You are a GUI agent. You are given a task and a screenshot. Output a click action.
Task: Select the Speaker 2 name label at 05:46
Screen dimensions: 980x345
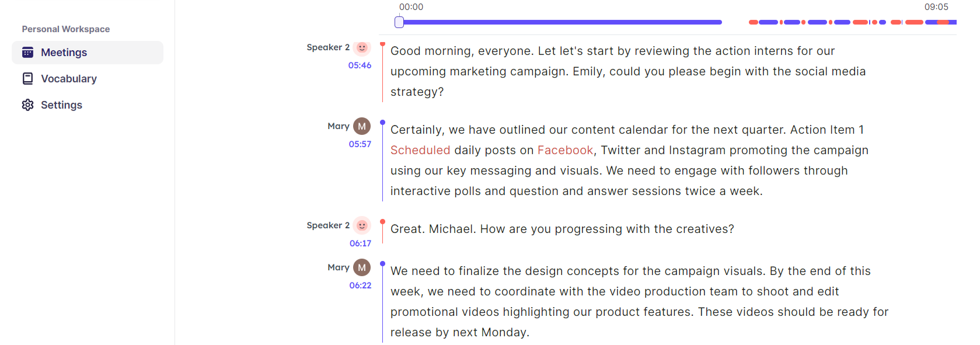328,47
